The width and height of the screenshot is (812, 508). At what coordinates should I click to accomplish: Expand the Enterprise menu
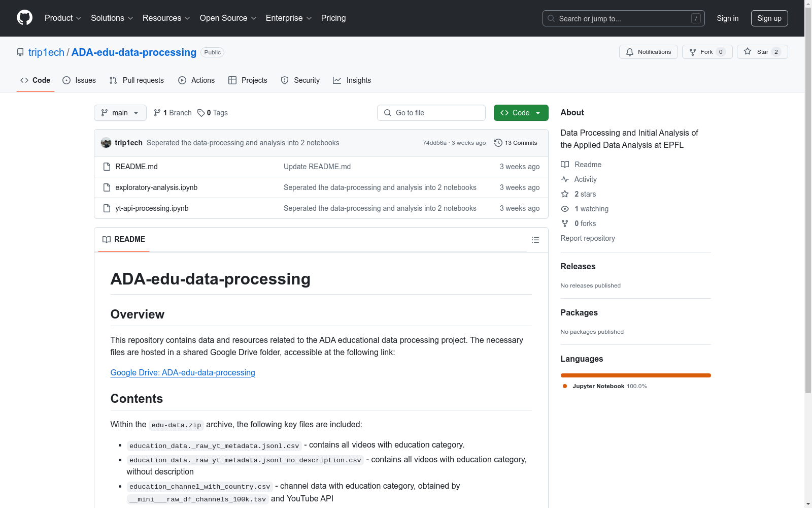[289, 18]
